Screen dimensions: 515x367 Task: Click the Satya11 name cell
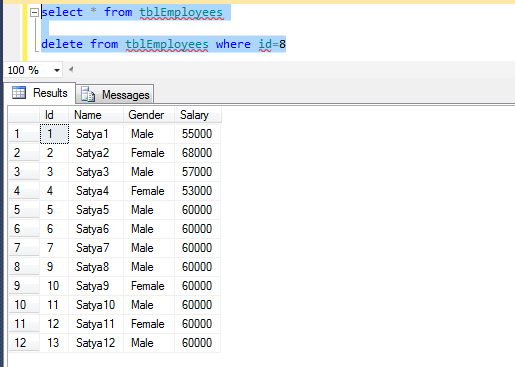[96, 324]
